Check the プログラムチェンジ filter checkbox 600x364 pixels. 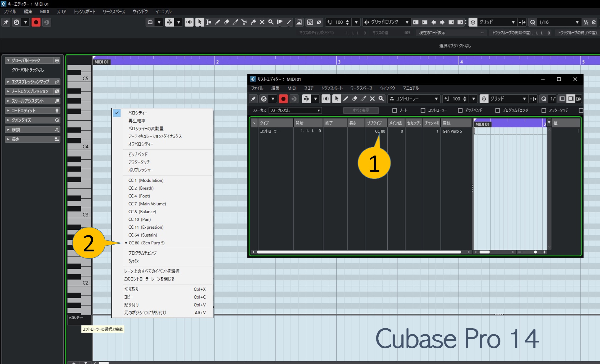[x=497, y=110]
